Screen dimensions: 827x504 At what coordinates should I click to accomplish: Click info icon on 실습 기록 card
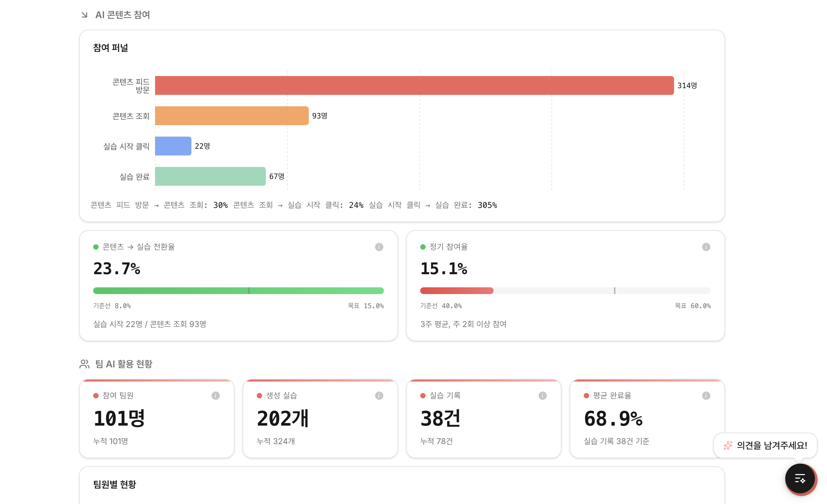pos(542,396)
